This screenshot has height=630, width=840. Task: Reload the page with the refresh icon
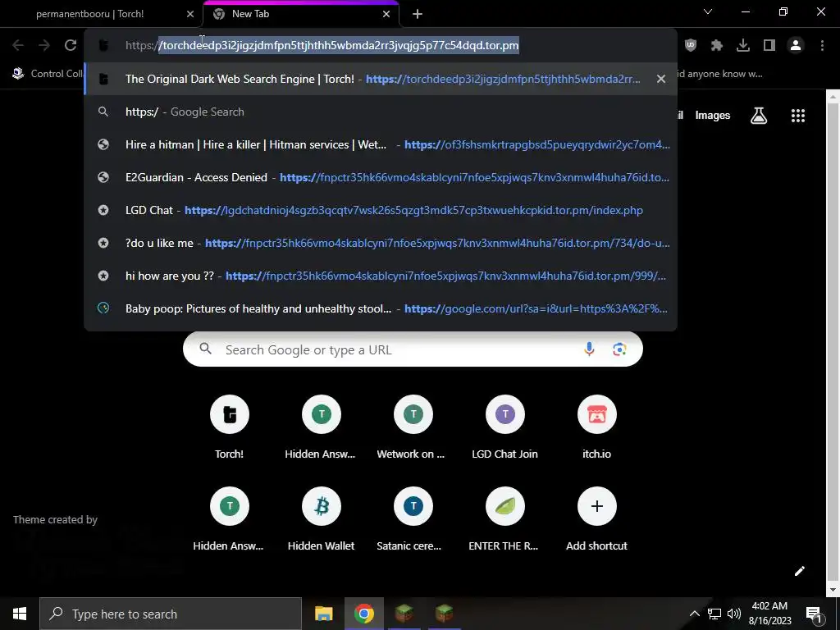(x=71, y=46)
